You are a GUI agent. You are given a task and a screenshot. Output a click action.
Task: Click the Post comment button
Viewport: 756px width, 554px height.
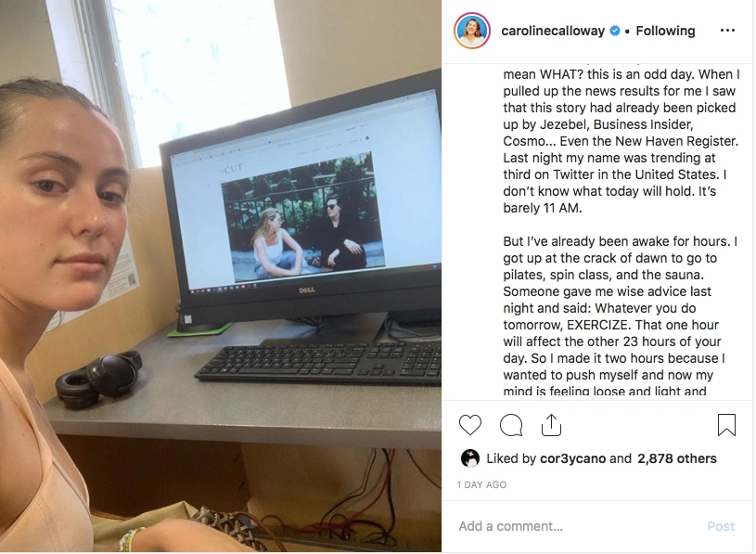(721, 526)
